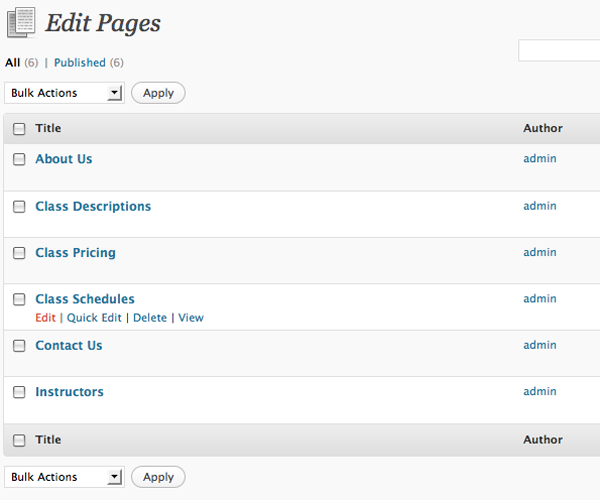600x500 pixels.
Task: Select the Class Pricing row checkbox
Action: point(19,253)
